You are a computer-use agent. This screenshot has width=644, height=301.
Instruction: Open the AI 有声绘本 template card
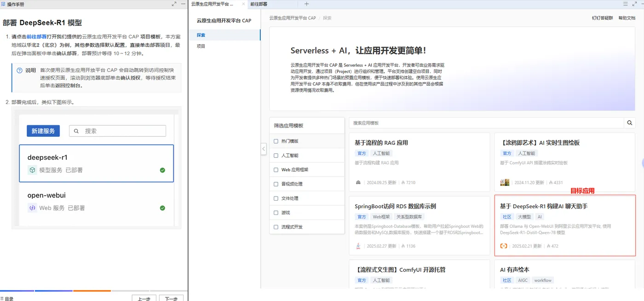[565, 274]
